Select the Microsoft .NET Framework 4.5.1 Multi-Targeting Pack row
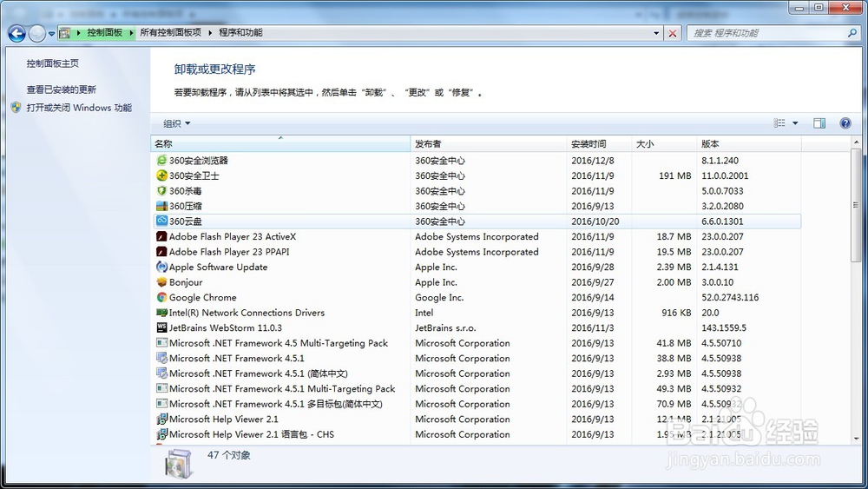The image size is (868, 489). (x=476, y=389)
